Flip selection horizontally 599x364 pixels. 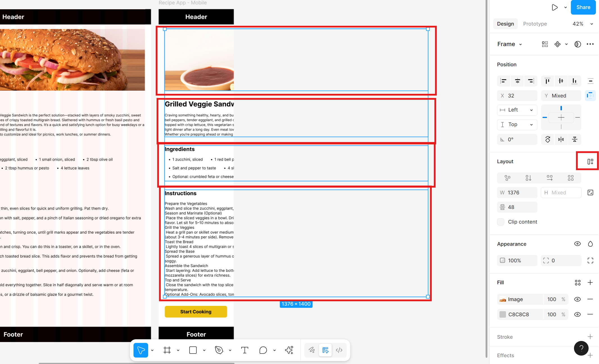point(561,139)
